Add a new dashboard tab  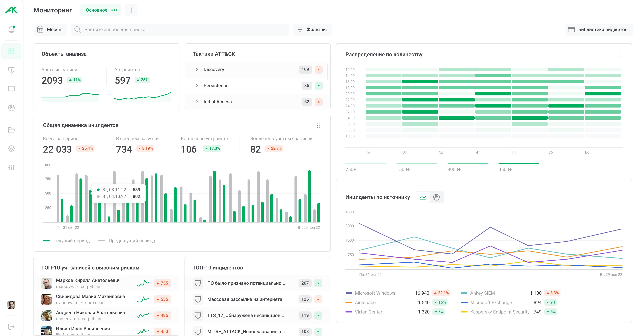click(131, 10)
